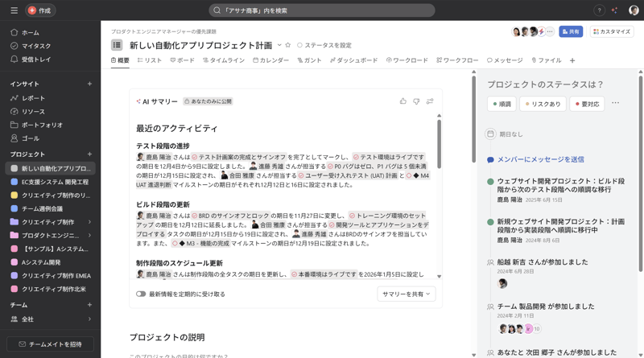Select the 順調 status option
This screenshot has height=358, width=644.
tap(502, 104)
